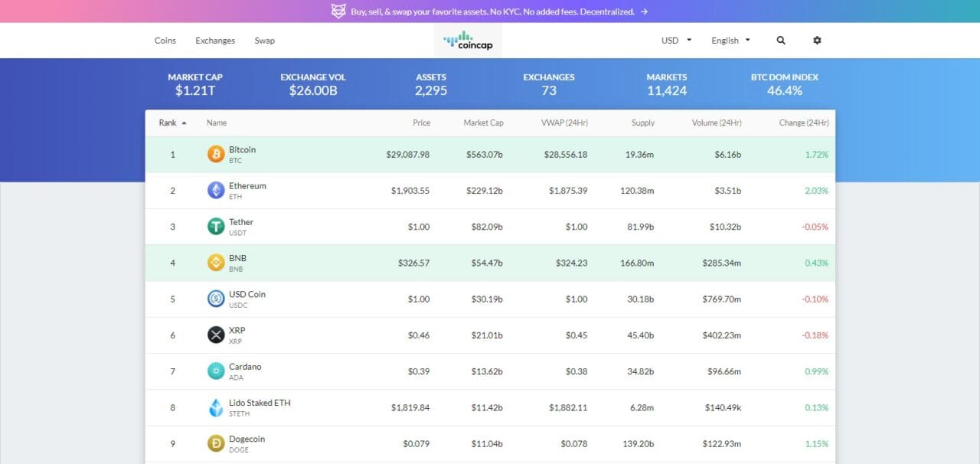
Task: Click Bitcoin price $29,087.98
Action: (408, 155)
